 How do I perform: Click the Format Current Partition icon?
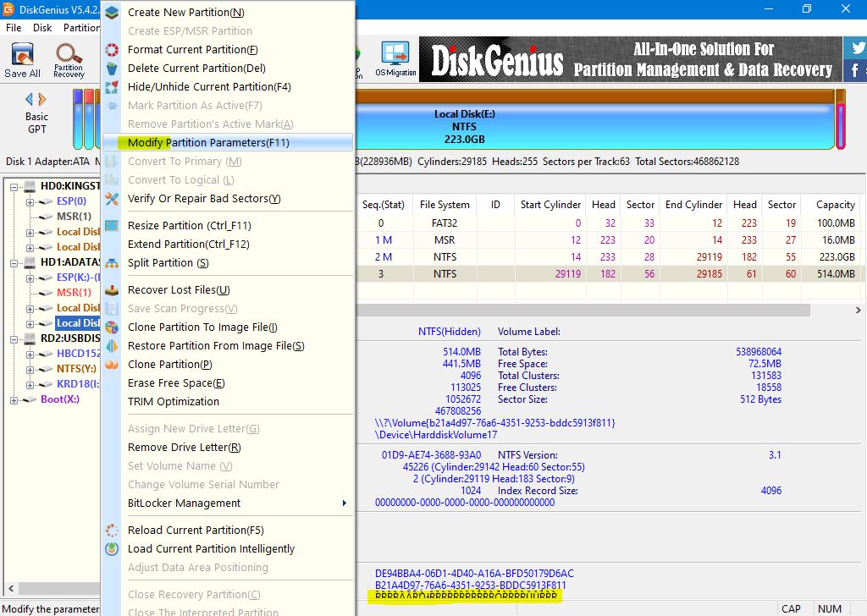click(112, 50)
